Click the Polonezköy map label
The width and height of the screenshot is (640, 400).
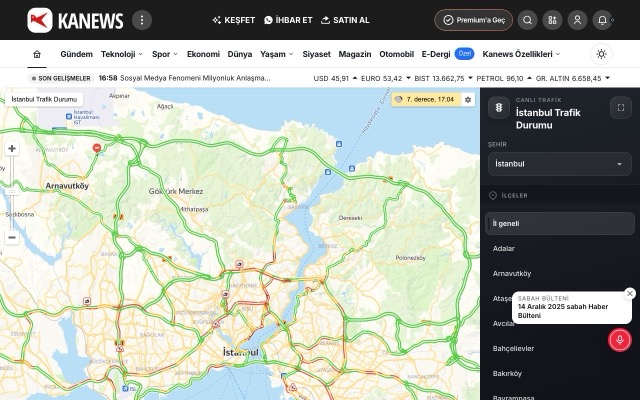411,258
